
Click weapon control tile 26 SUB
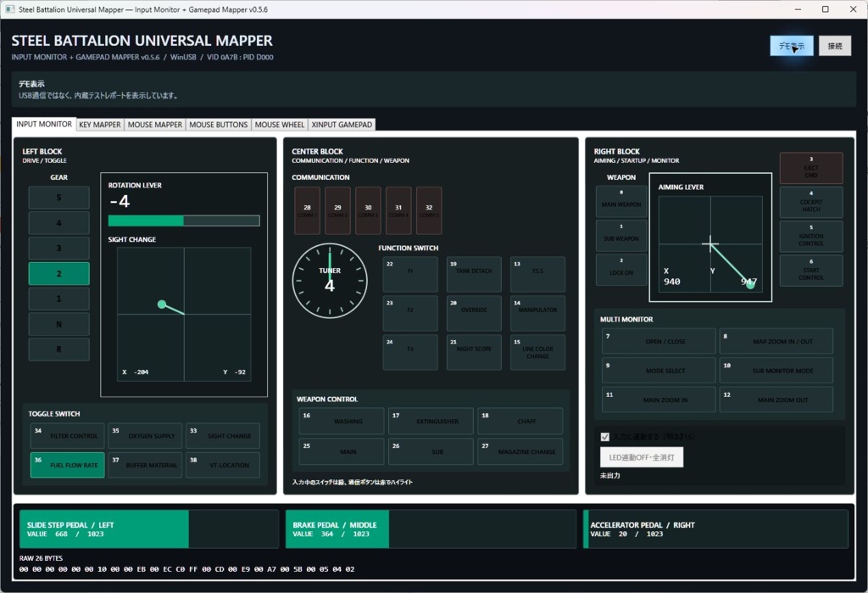click(431, 451)
